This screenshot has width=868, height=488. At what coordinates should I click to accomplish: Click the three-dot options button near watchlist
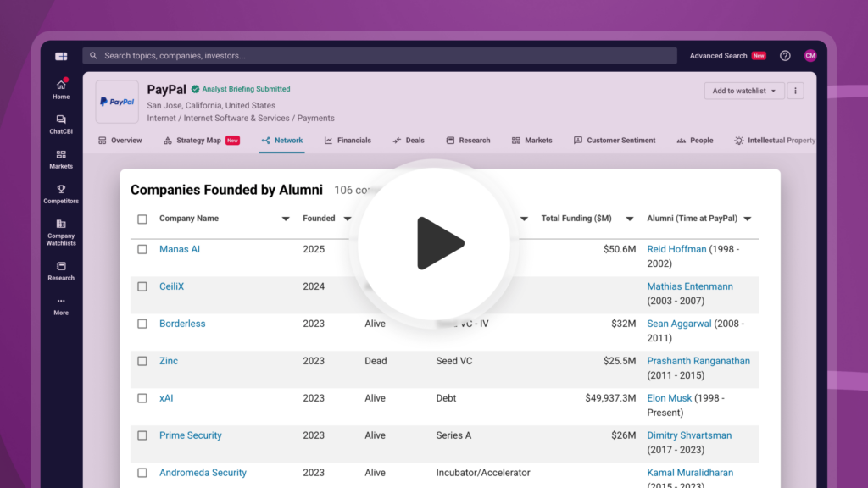pyautogui.click(x=795, y=91)
